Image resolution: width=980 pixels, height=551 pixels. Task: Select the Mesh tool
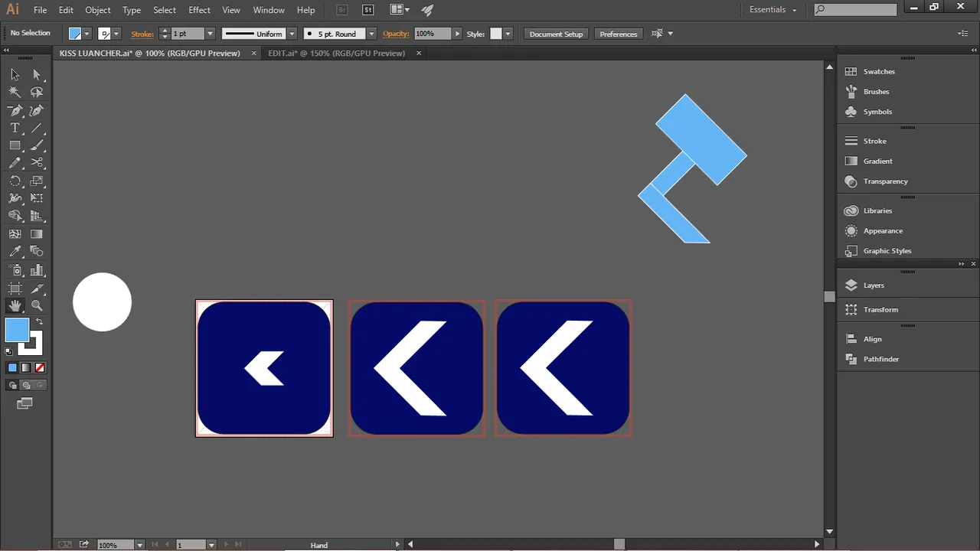pos(15,234)
